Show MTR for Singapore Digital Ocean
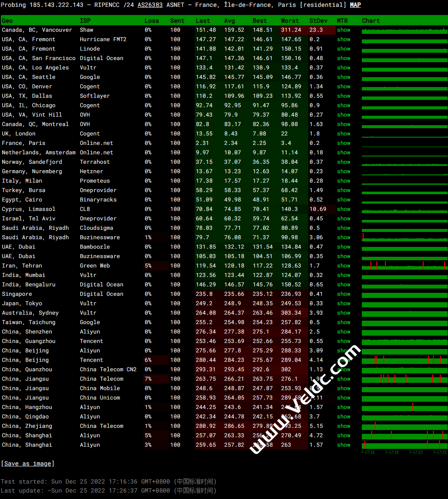 344,294
